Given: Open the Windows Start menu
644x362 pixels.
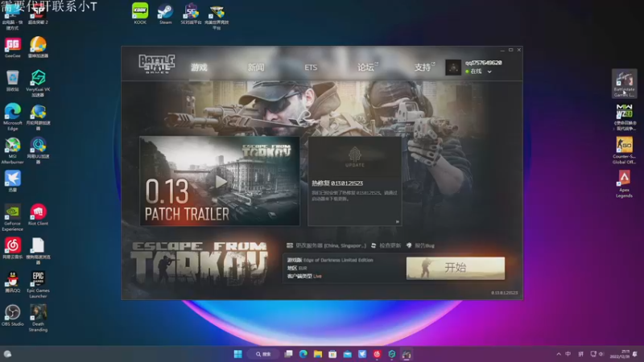Looking at the screenshot, I should (x=237, y=354).
